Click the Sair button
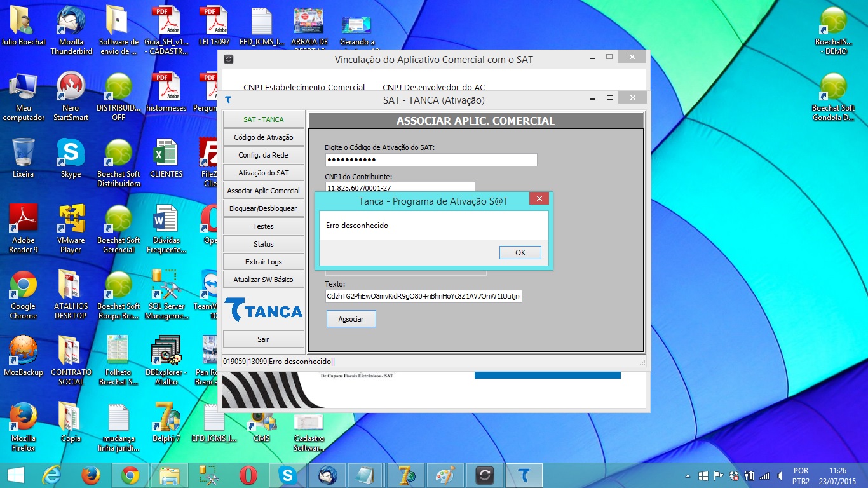The image size is (868, 488). pos(264,339)
